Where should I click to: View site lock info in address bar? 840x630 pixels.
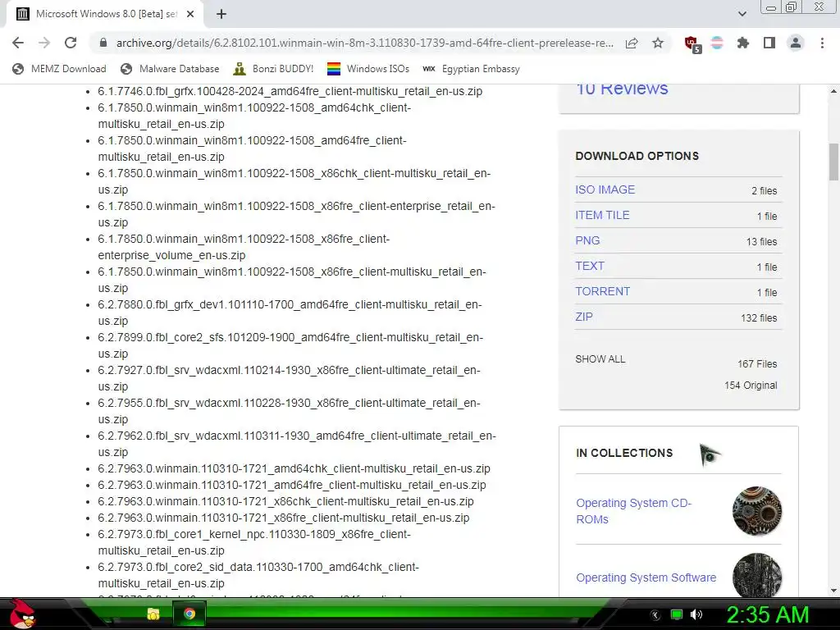click(103, 43)
